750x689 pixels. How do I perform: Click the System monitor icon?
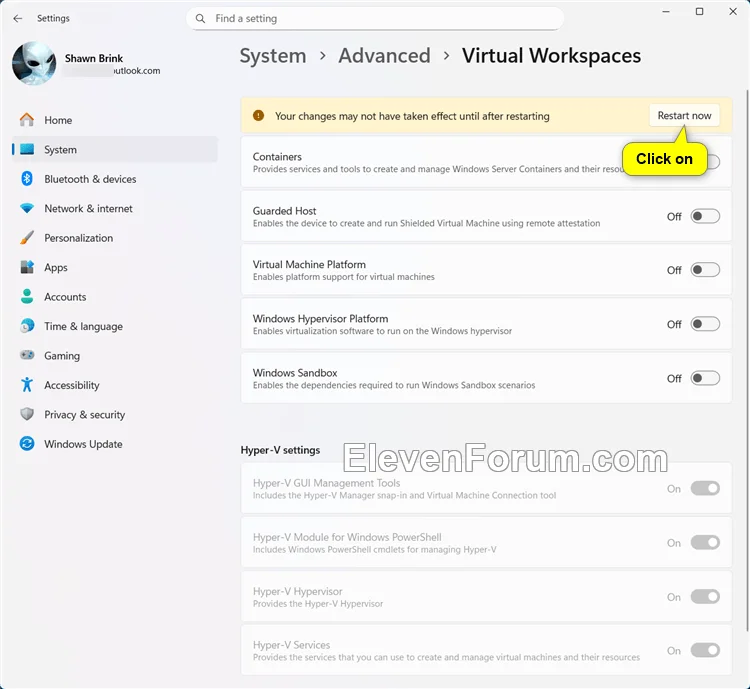click(27, 149)
